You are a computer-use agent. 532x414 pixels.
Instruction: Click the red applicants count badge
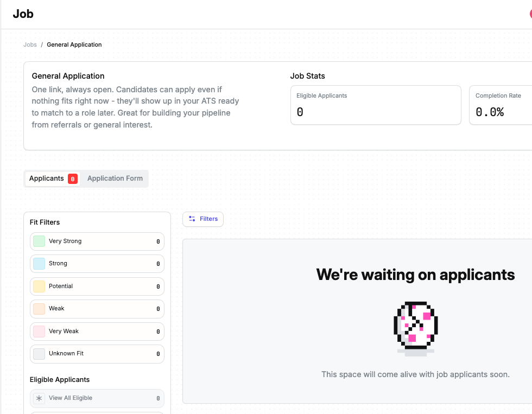tap(73, 179)
